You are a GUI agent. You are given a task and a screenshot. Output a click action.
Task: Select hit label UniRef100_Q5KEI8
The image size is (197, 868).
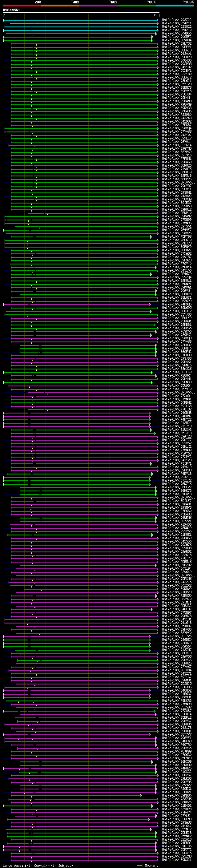pos(177,833)
